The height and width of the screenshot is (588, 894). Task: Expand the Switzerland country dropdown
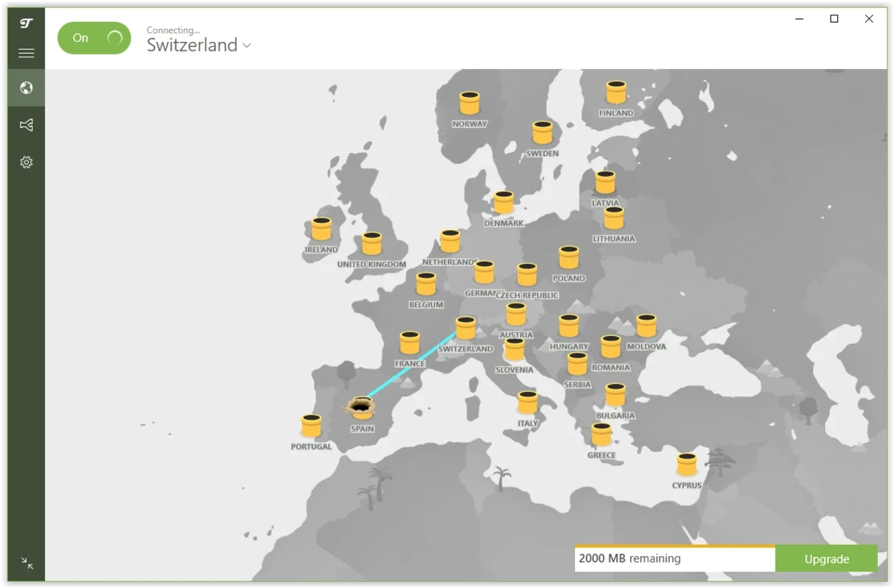coord(199,45)
